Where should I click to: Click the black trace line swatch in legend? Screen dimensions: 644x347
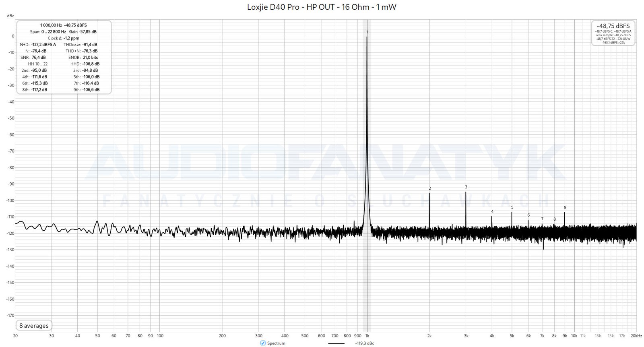coord(336,343)
